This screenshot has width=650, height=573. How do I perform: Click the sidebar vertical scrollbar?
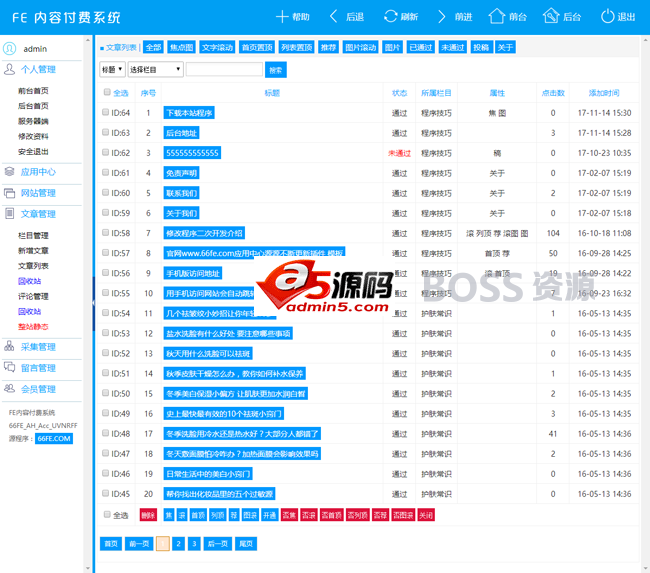pos(87,304)
